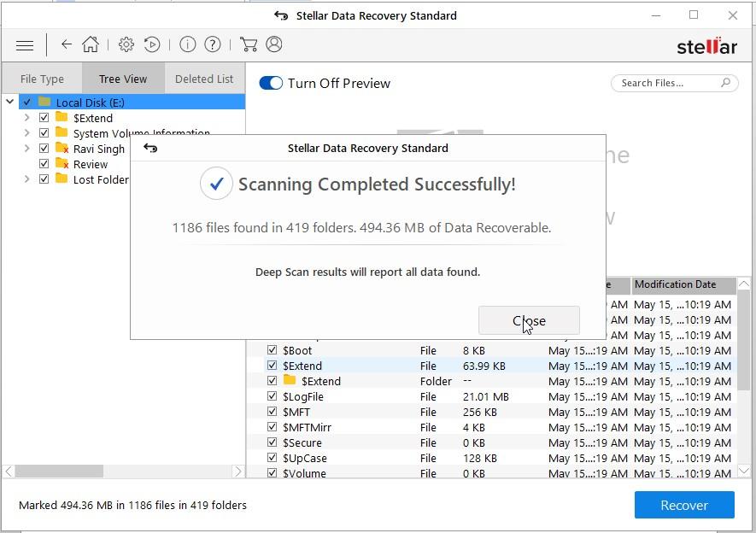Click the tree panel horizontal scrollbar thumb

[59, 471]
